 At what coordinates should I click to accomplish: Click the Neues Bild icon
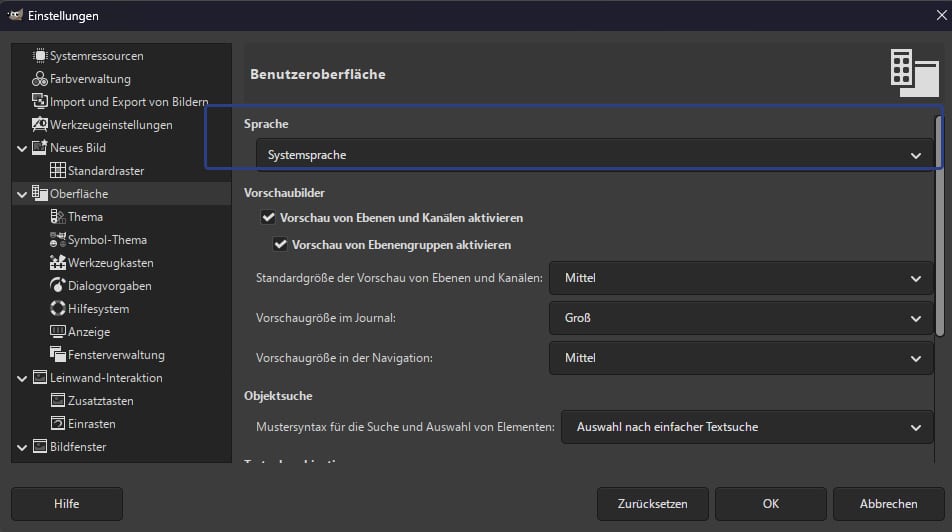point(39,148)
